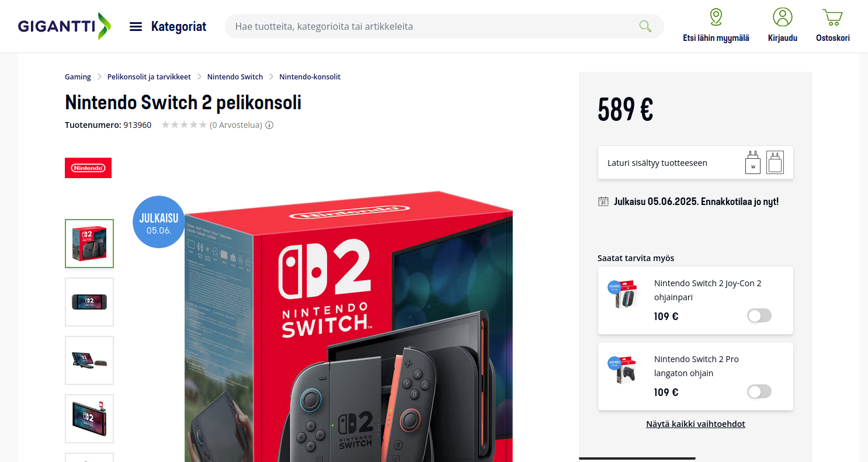Click the Nintendo brand logo
868x462 pixels.
tap(88, 168)
